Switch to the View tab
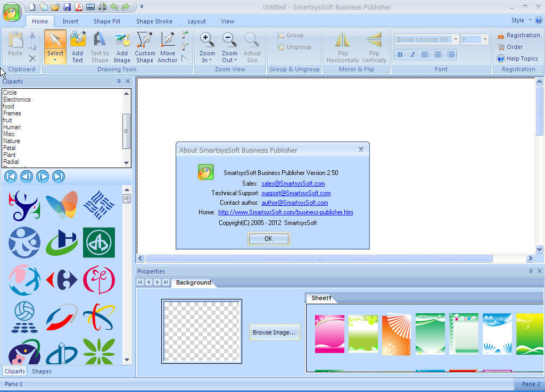 pyautogui.click(x=227, y=21)
